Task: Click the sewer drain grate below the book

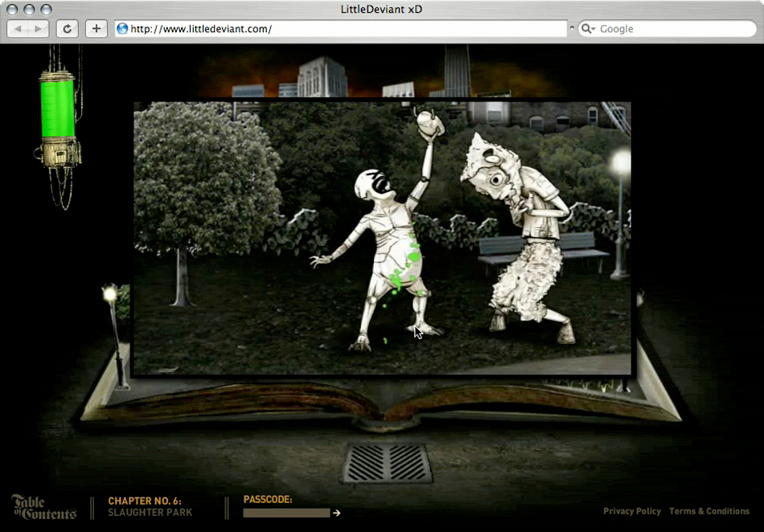Action: [388, 463]
